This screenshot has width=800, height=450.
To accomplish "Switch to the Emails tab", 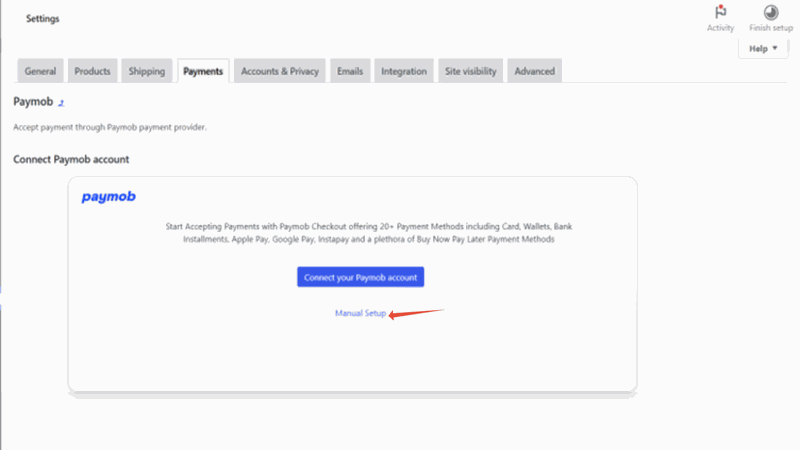I will click(x=351, y=71).
